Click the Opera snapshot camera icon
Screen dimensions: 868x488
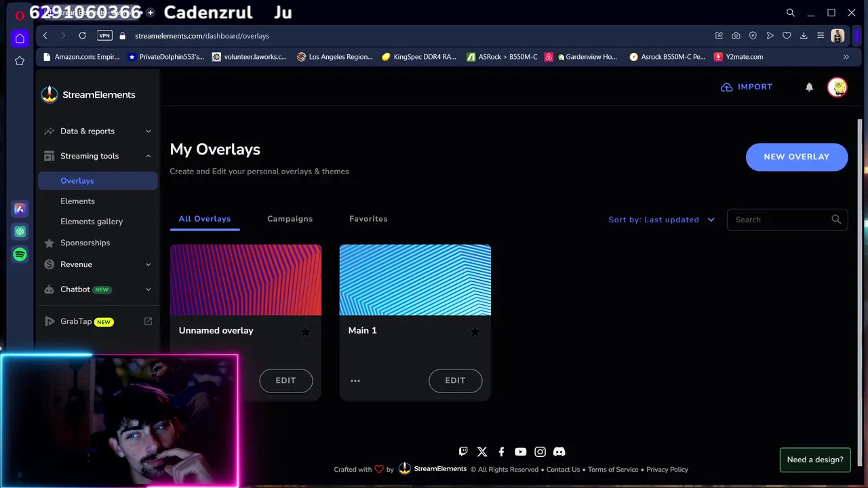736,35
